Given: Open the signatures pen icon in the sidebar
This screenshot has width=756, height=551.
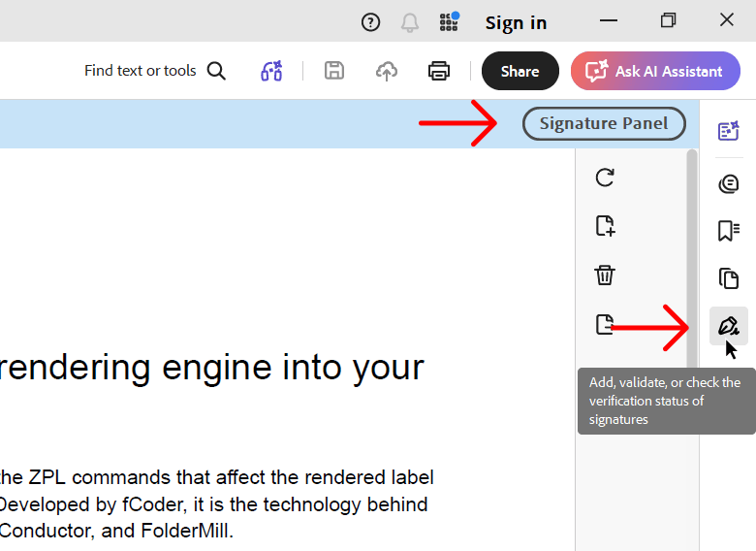Looking at the screenshot, I should (728, 326).
